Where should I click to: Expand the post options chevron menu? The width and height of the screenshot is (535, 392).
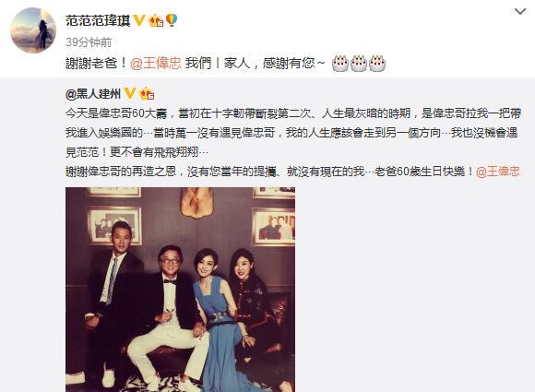[520, 12]
